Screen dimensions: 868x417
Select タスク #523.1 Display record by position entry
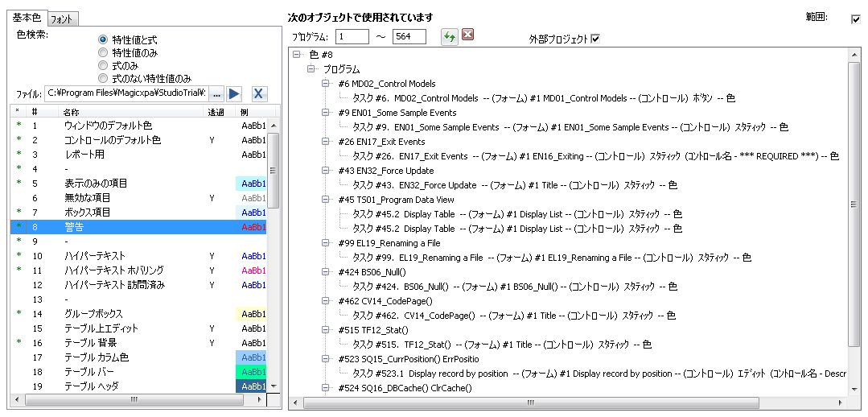tap(599, 374)
